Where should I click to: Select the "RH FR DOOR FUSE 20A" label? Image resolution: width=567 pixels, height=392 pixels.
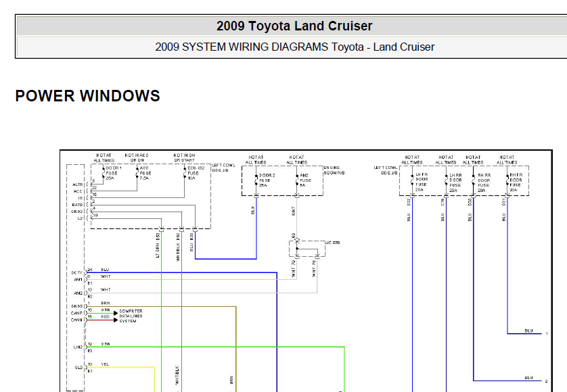(516, 182)
